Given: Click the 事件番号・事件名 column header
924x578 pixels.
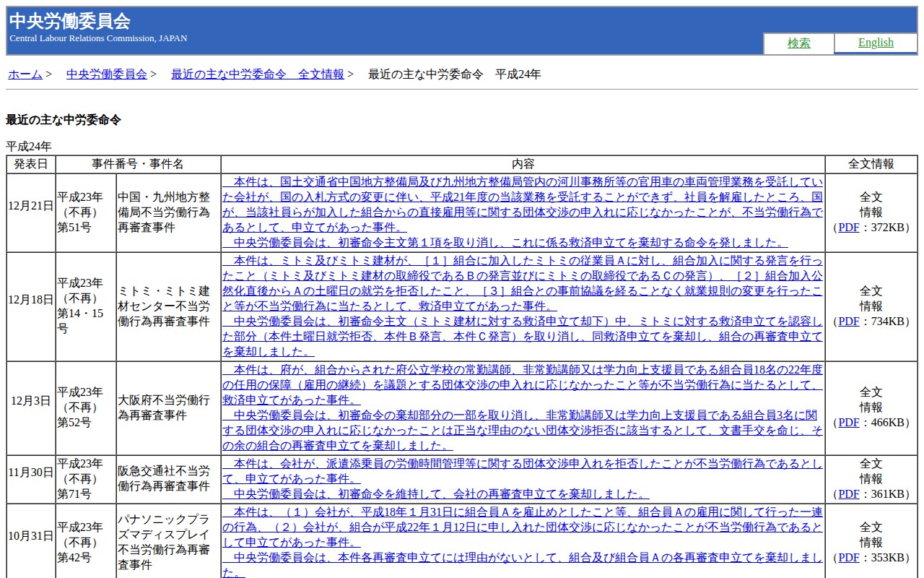Looking at the screenshot, I should click(x=138, y=164).
